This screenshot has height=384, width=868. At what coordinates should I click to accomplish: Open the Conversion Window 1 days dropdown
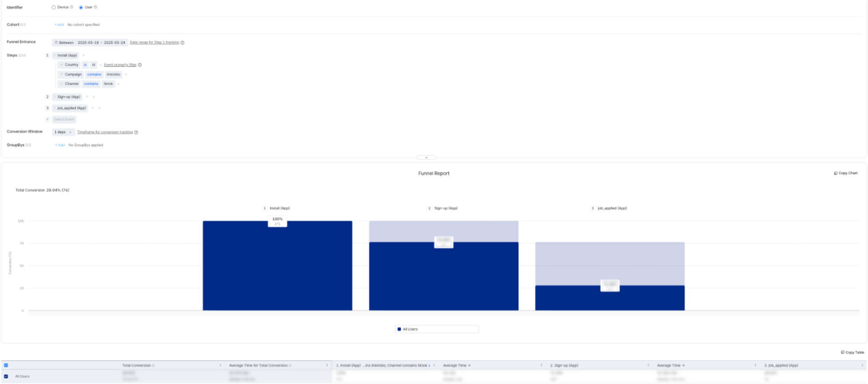63,132
